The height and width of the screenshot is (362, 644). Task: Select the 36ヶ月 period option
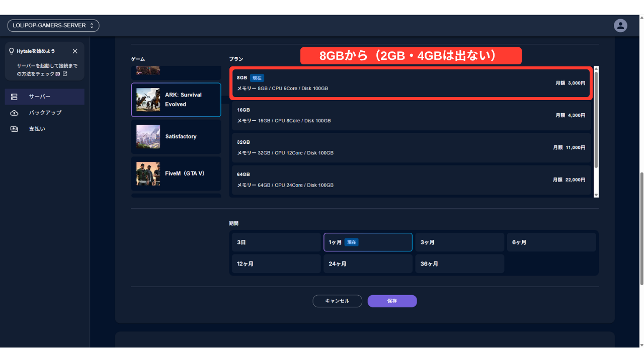tap(460, 264)
